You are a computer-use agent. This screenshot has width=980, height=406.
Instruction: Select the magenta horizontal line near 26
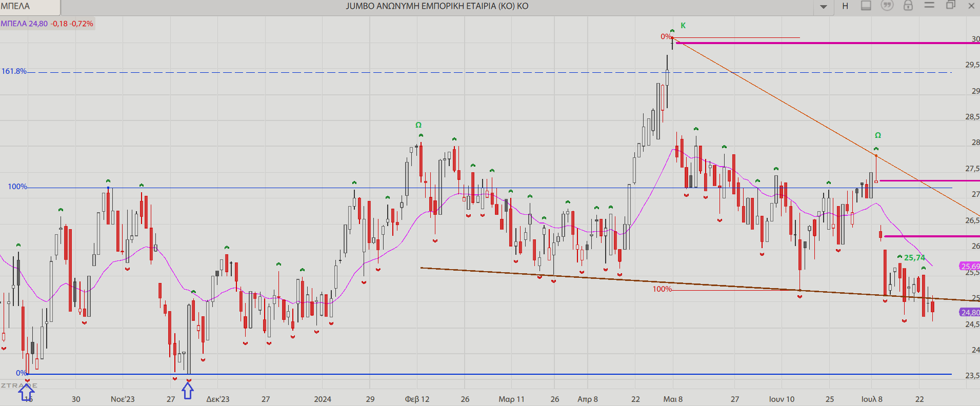tap(932, 236)
